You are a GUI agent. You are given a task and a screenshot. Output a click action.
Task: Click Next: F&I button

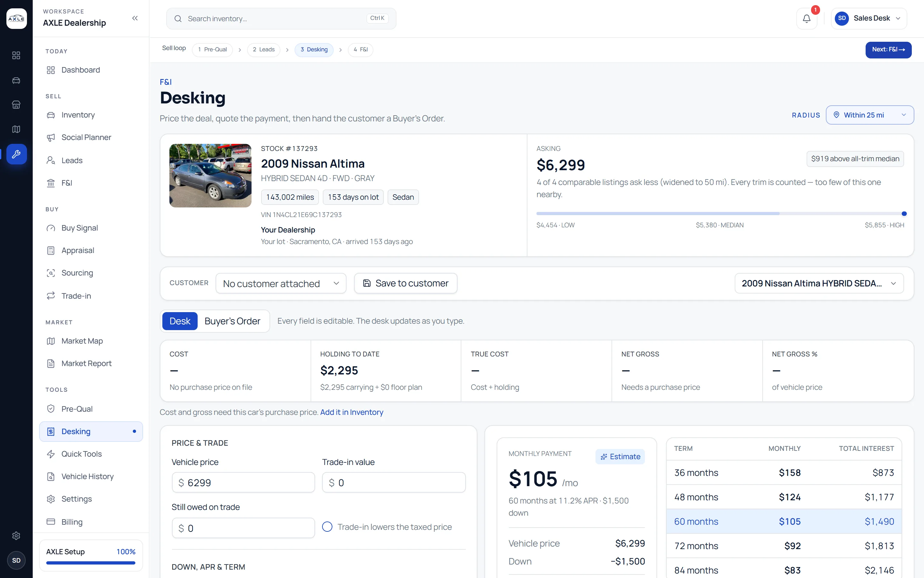tap(888, 50)
